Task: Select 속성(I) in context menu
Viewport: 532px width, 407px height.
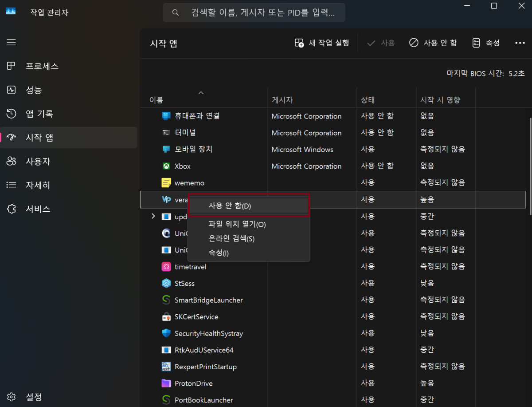Action: click(249, 253)
